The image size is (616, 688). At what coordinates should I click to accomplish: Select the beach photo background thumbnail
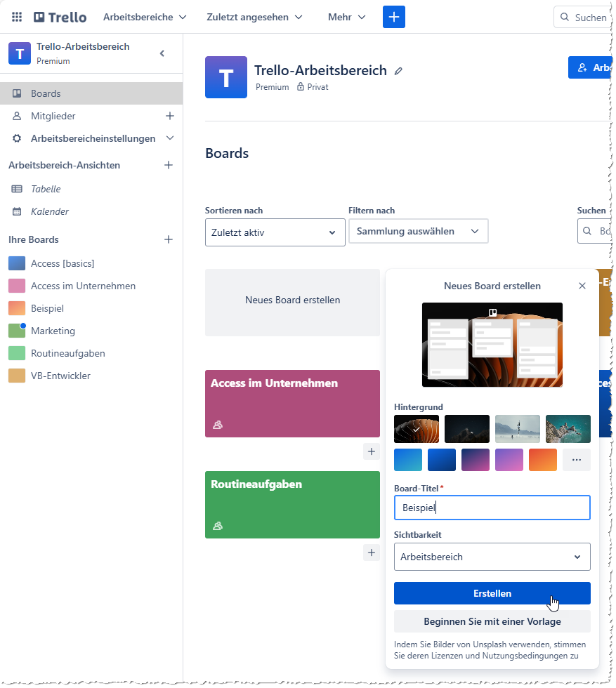click(518, 428)
